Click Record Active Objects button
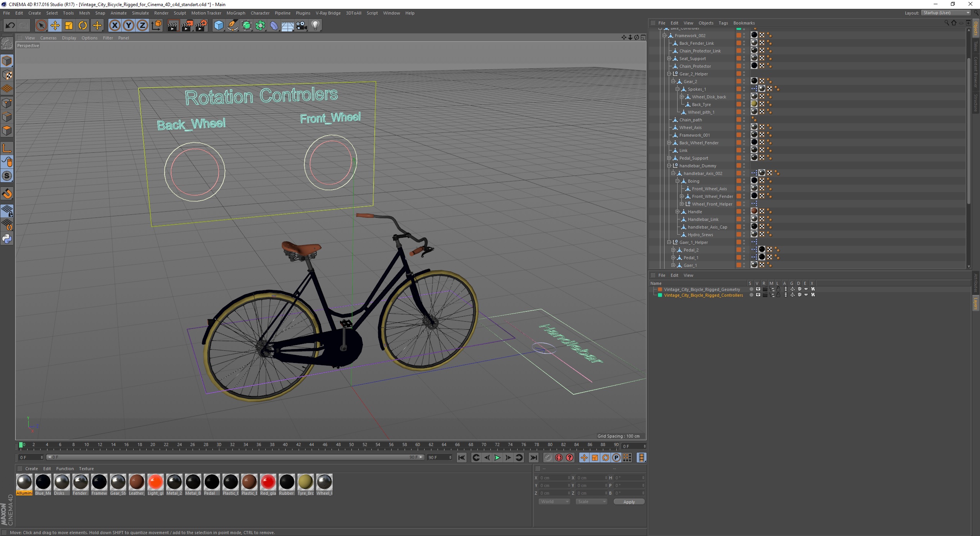The height and width of the screenshot is (536, 980). tap(548, 458)
